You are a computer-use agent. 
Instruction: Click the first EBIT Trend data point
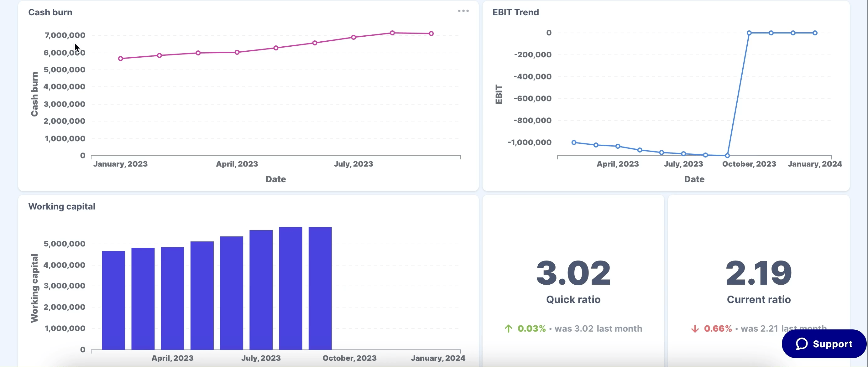tap(574, 142)
